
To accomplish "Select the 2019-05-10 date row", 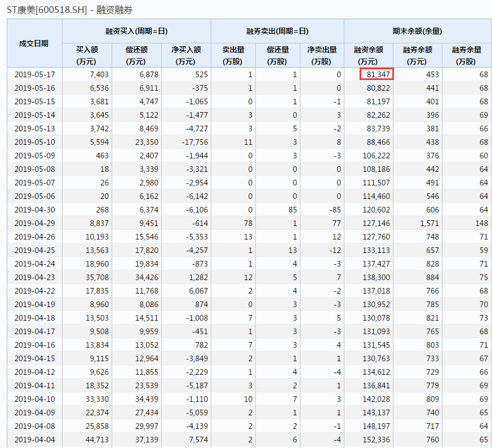I will [34, 142].
